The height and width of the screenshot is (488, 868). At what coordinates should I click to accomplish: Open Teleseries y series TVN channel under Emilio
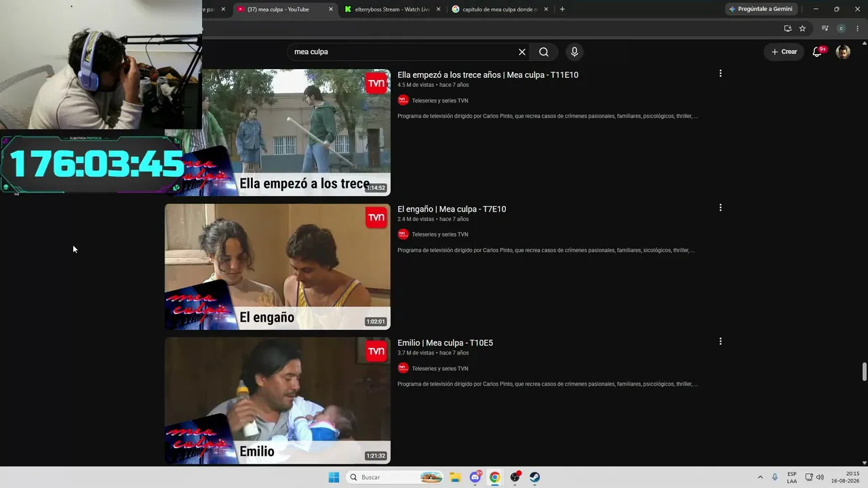440,369
